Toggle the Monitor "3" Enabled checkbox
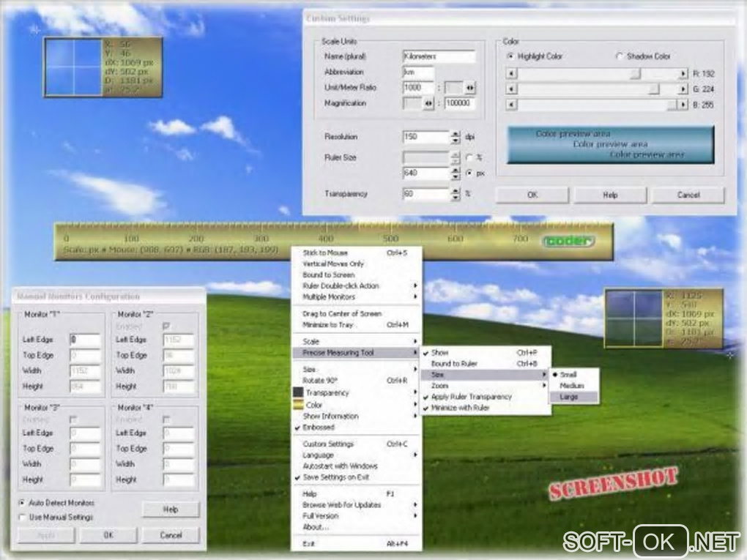The height and width of the screenshot is (560, 747). pyautogui.click(x=73, y=419)
